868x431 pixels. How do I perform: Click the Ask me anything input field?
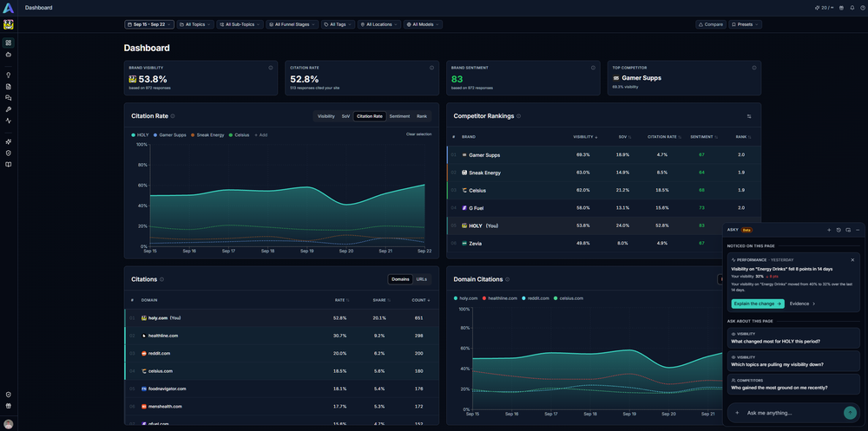(792, 413)
